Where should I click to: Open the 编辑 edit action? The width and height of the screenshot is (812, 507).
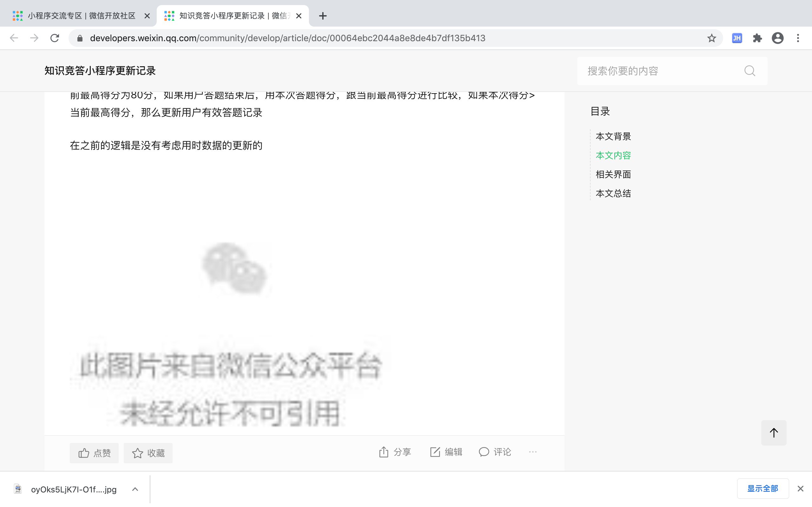point(446,452)
